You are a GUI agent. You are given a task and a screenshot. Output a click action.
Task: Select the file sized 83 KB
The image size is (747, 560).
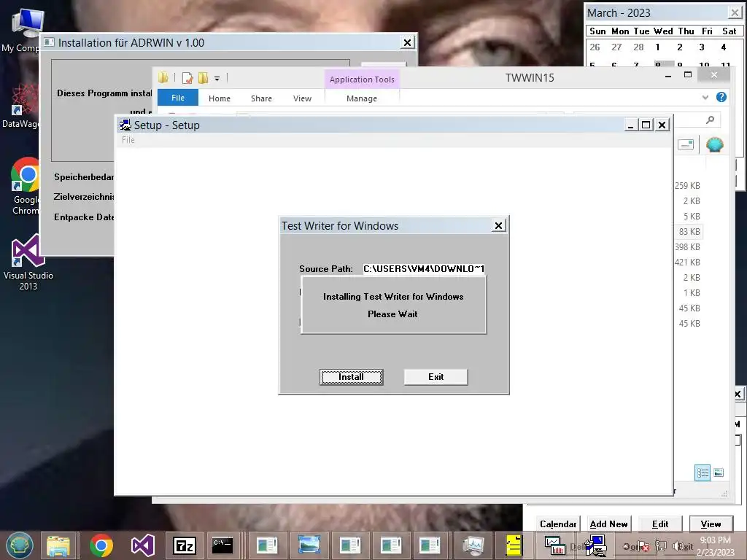tap(689, 231)
